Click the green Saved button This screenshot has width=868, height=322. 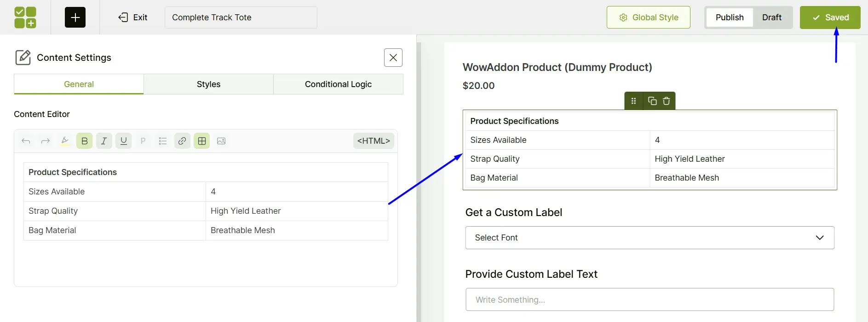830,18
